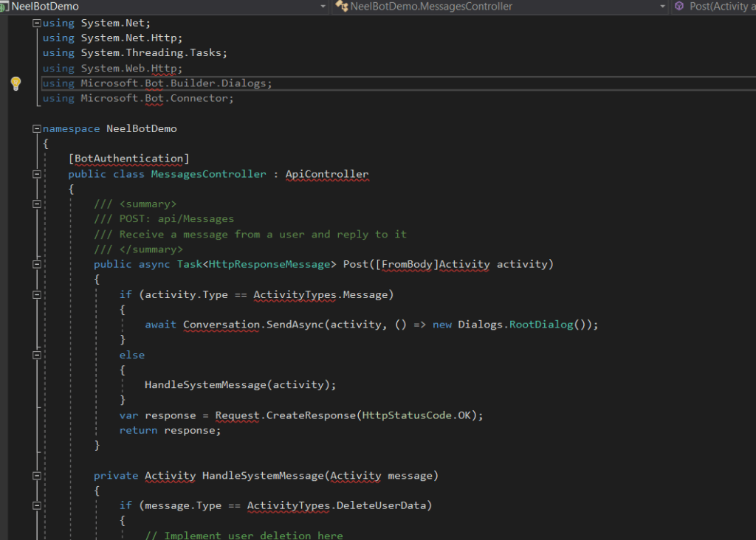Click the [BotAuthentication] attribute
The height and width of the screenshot is (540, 756).
[x=128, y=159]
